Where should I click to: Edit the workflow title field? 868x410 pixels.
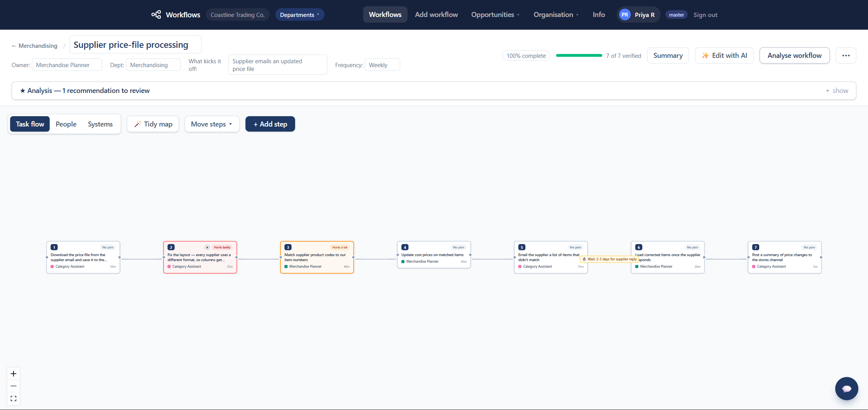point(135,45)
